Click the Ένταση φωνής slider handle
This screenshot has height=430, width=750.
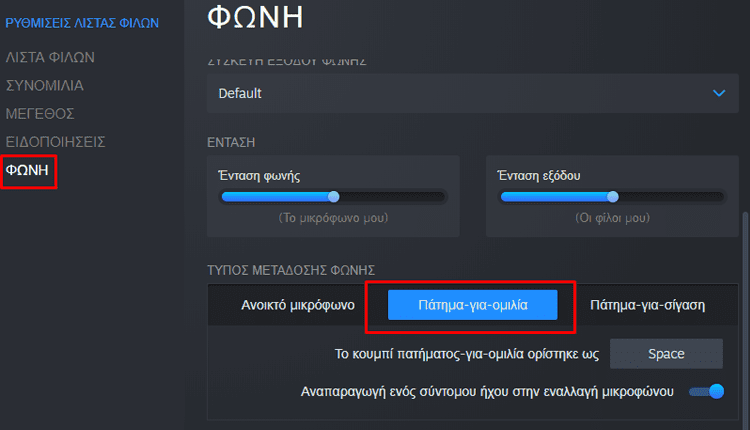(x=333, y=197)
